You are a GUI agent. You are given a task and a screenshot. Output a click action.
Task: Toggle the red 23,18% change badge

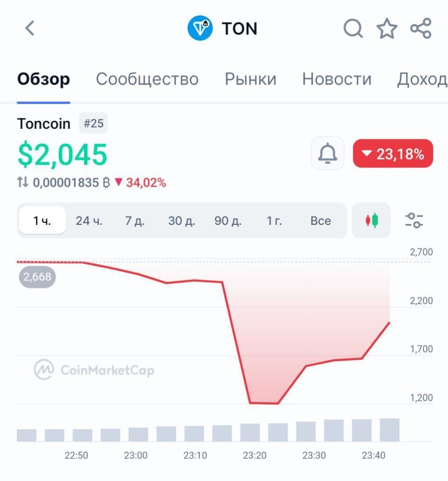coord(393,153)
